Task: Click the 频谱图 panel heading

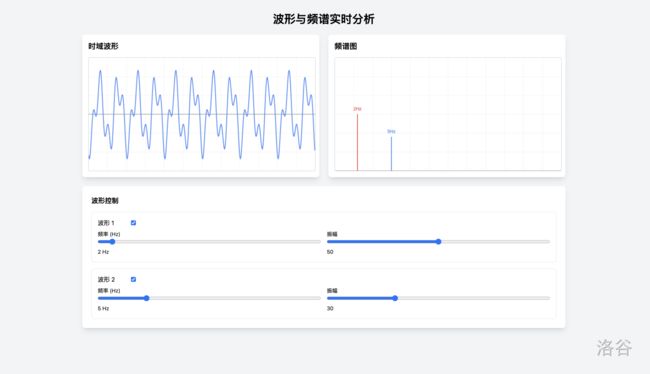Action: click(x=346, y=46)
